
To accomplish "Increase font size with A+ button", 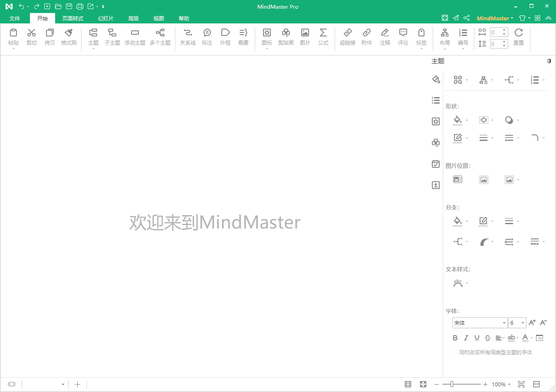I will [533, 323].
